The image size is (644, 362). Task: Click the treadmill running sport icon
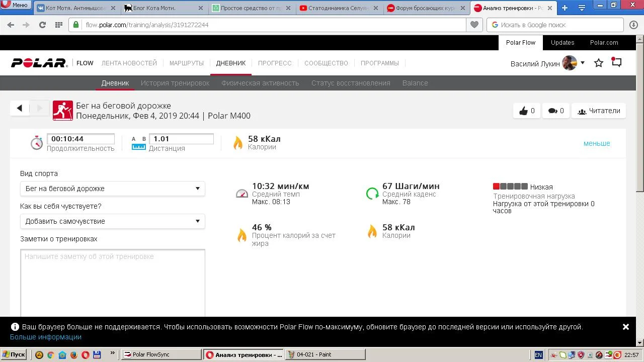[x=63, y=111]
